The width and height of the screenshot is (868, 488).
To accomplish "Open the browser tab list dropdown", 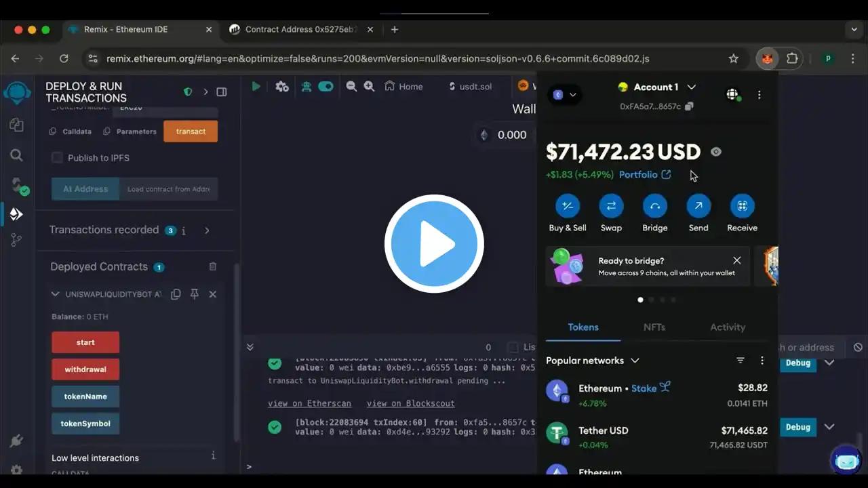I will click(x=854, y=29).
